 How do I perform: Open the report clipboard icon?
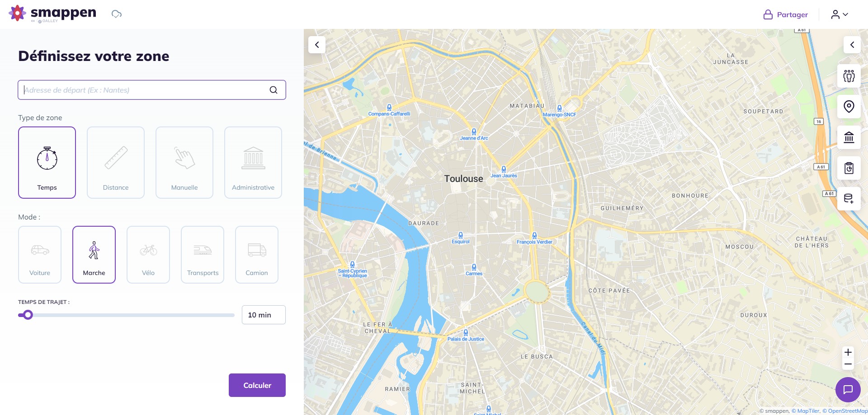[x=849, y=168]
